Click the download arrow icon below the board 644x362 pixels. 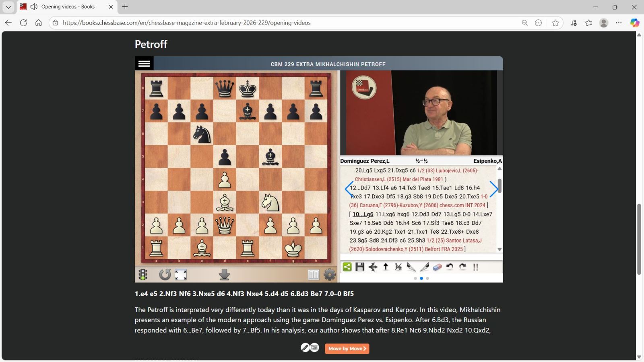coord(224,275)
